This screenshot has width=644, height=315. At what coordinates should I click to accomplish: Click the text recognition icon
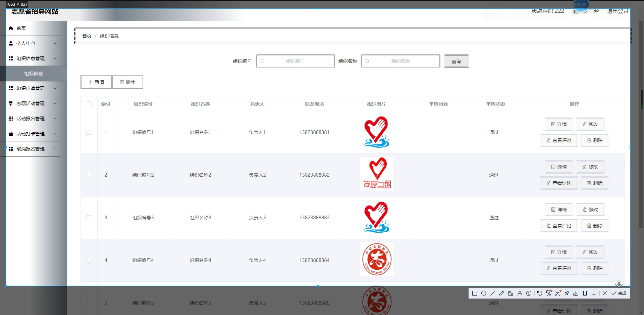coord(558,293)
